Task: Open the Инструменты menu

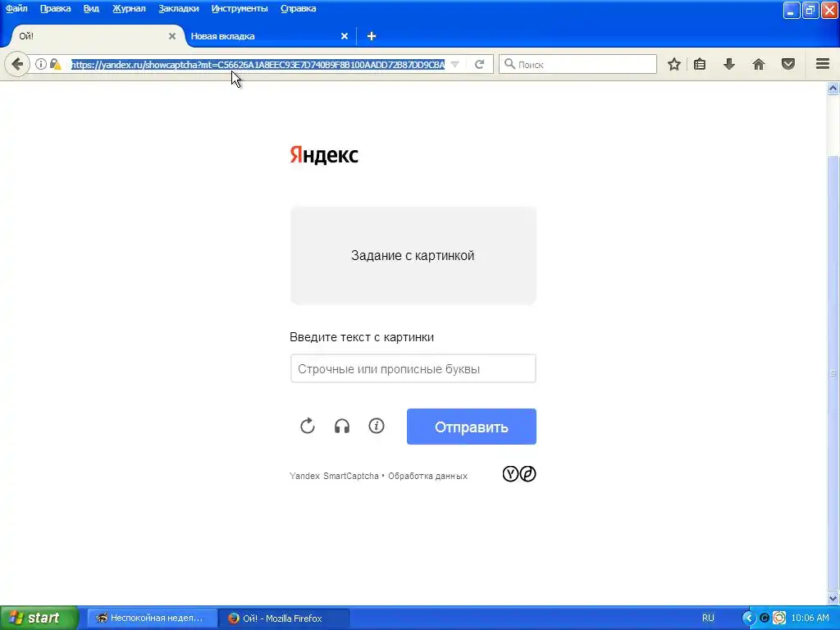Action: pos(240,8)
